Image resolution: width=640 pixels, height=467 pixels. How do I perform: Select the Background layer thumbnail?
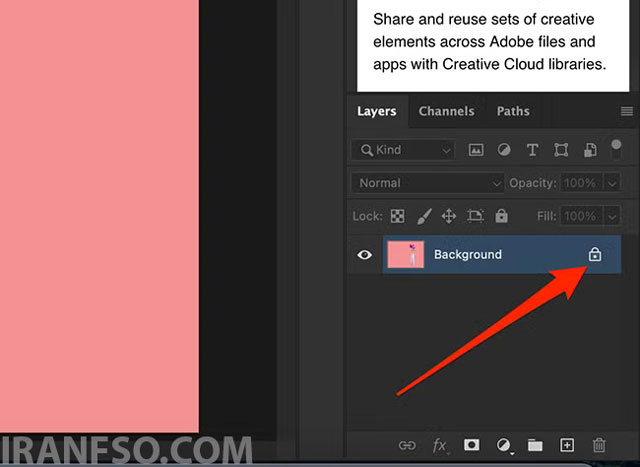[406, 255]
